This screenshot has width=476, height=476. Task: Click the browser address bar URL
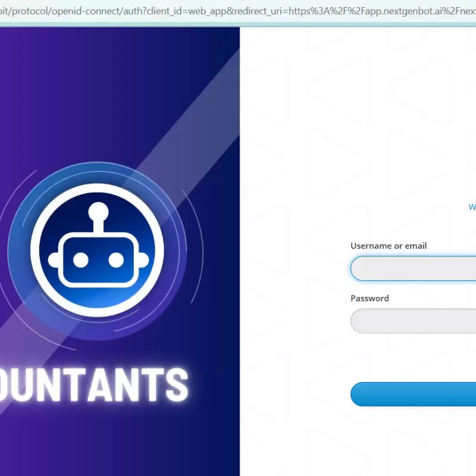[x=238, y=11]
